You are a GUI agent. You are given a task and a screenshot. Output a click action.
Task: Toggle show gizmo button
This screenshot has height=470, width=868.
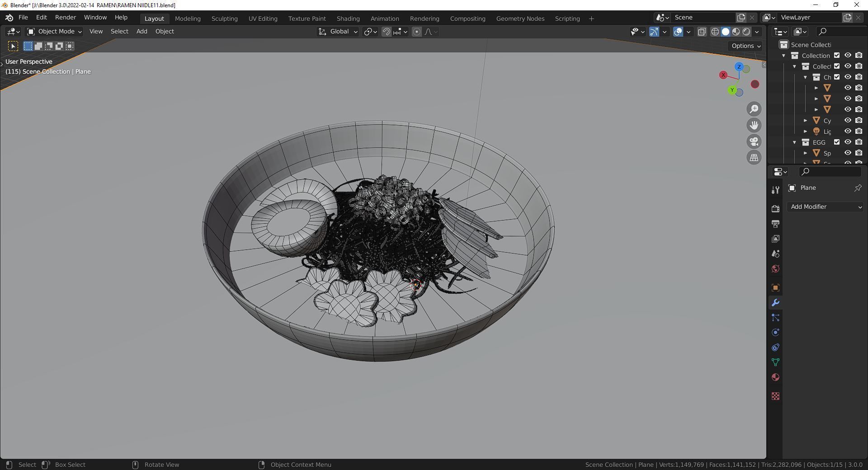click(654, 32)
